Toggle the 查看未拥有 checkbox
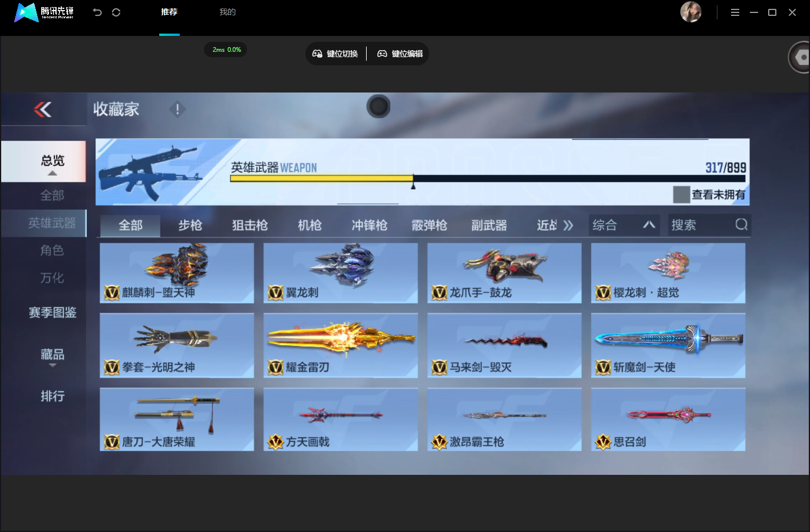 (x=681, y=194)
